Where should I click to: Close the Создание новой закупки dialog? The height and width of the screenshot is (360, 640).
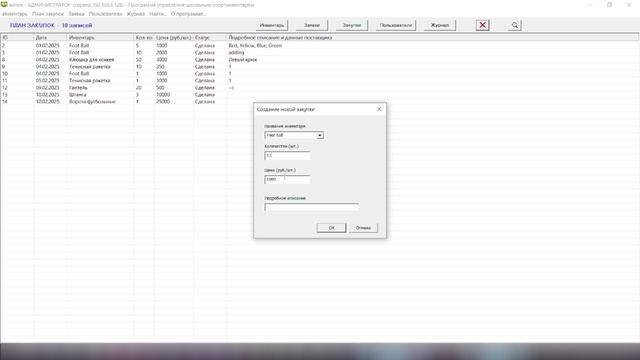click(x=379, y=109)
